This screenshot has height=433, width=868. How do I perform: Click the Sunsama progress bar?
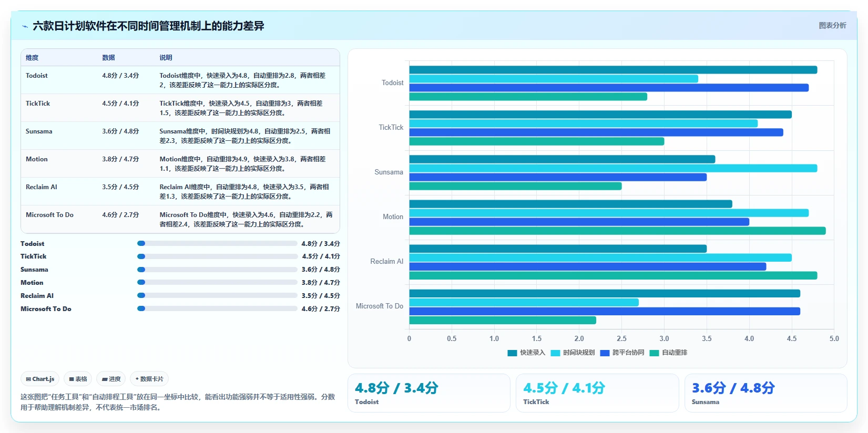[x=217, y=270]
